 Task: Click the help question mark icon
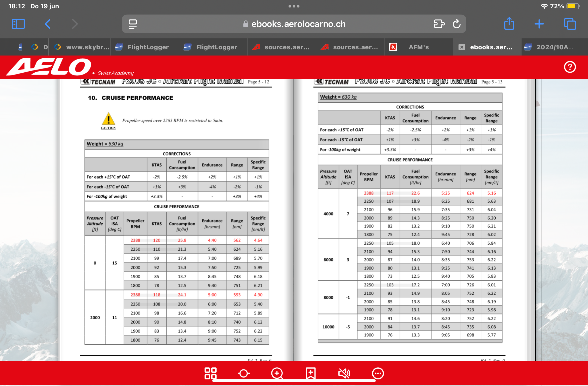coord(570,67)
